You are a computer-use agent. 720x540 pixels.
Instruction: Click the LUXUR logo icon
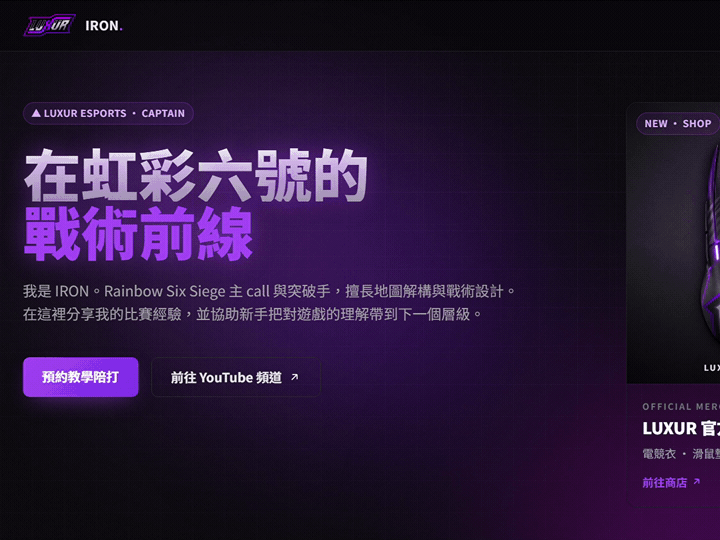[x=49, y=25]
